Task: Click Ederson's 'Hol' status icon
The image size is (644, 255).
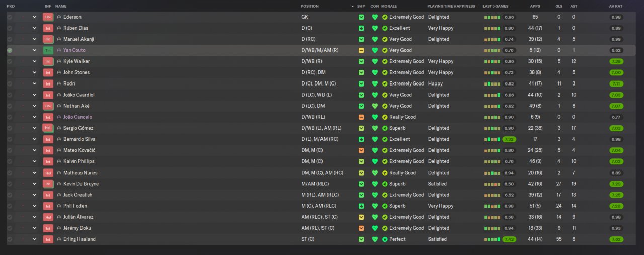Action: 48,17
